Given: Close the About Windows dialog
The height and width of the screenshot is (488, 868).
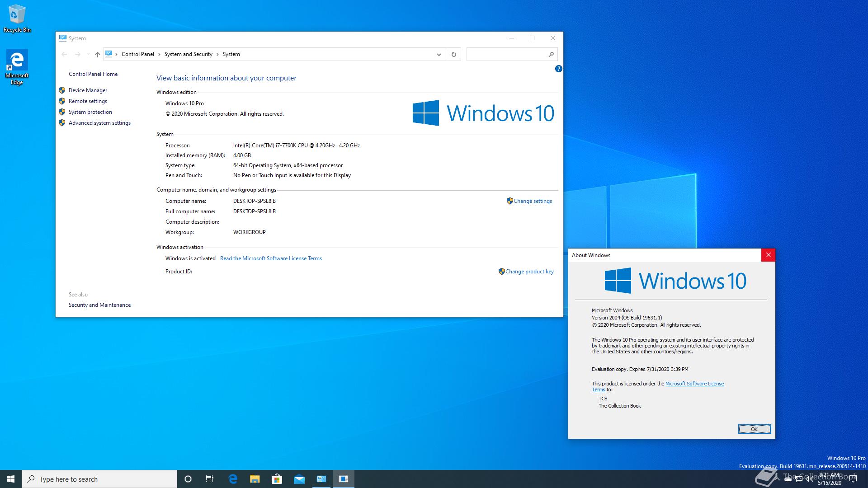Looking at the screenshot, I should tap(768, 255).
